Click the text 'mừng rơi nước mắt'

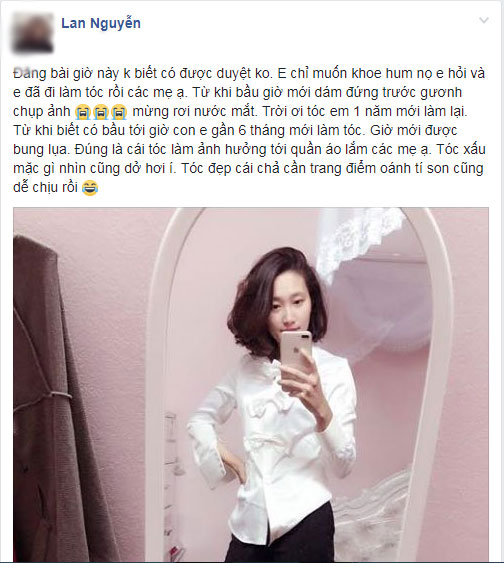pos(193,112)
